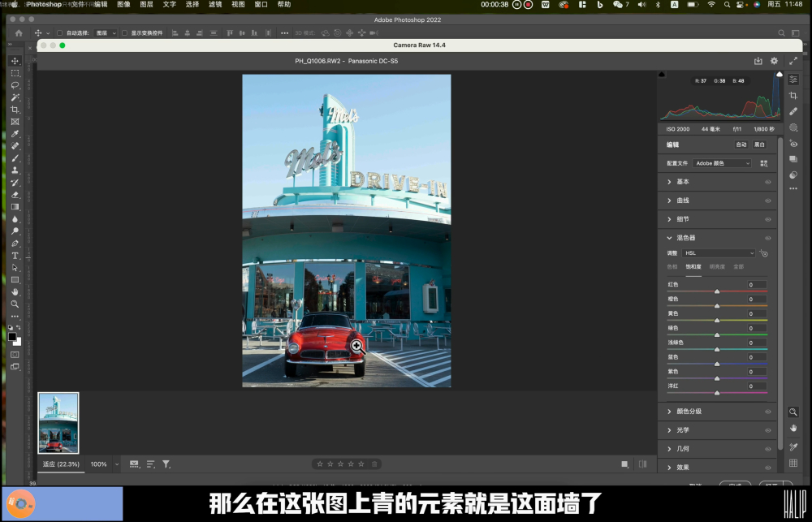This screenshot has width=812, height=522.
Task: Select the Clone Stamp tool
Action: (x=15, y=170)
